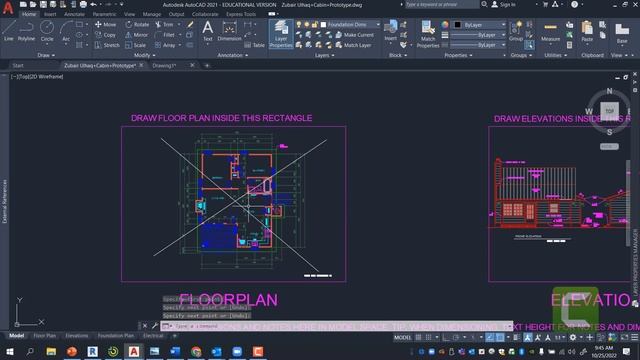Add a new layout tab with plus
The height and width of the screenshot is (360, 640).
(175, 336)
